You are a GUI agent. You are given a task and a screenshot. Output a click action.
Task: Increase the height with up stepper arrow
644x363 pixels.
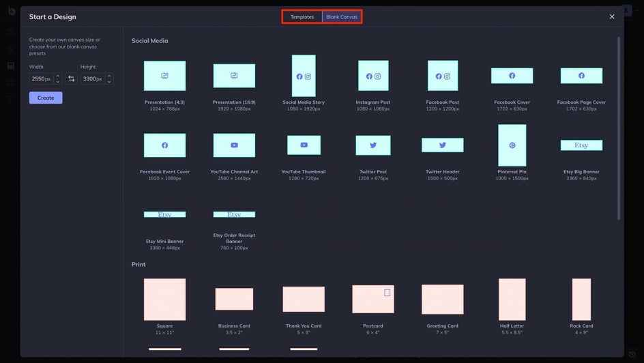109,76
